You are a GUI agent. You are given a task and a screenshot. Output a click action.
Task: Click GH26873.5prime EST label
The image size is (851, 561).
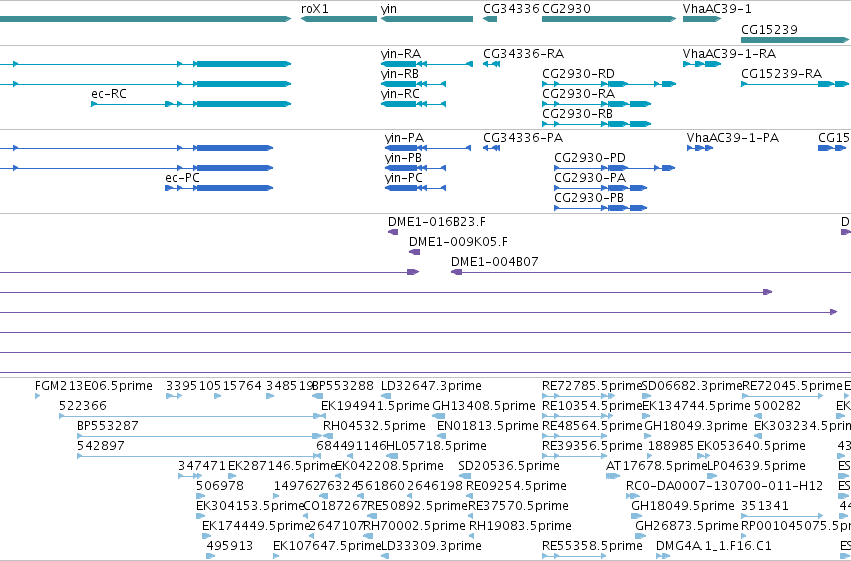[x=687, y=526]
